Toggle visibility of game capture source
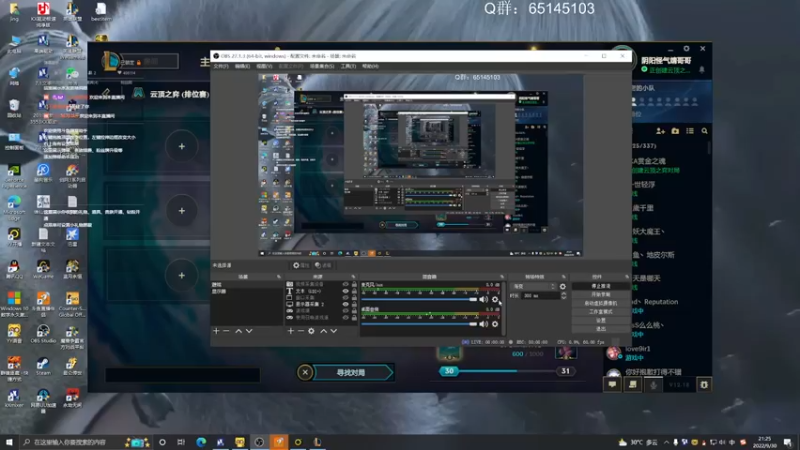The width and height of the screenshot is (800, 450). click(x=345, y=311)
